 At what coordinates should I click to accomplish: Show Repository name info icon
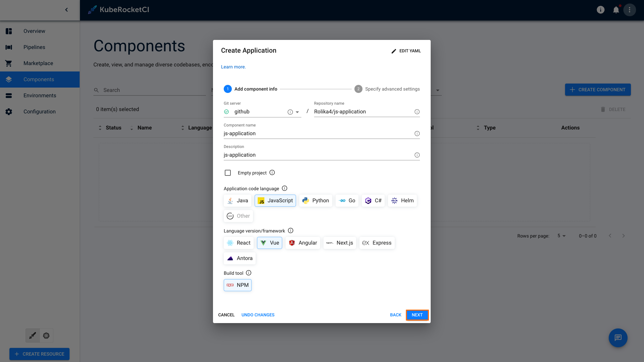coord(417,112)
